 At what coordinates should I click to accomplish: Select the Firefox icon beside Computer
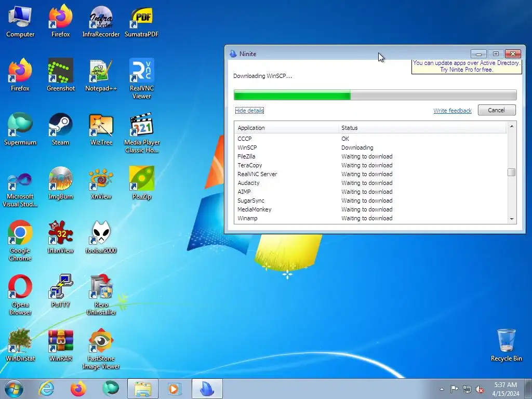[x=60, y=22]
